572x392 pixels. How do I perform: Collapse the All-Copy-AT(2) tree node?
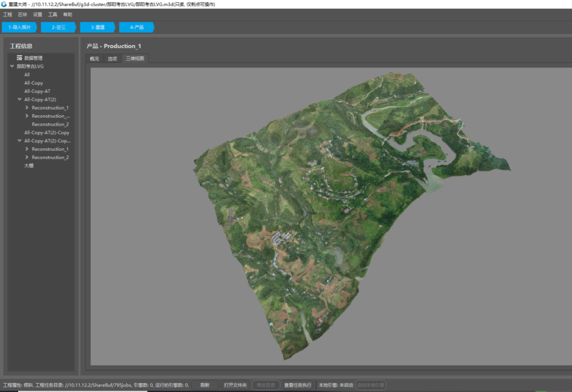[x=20, y=100]
